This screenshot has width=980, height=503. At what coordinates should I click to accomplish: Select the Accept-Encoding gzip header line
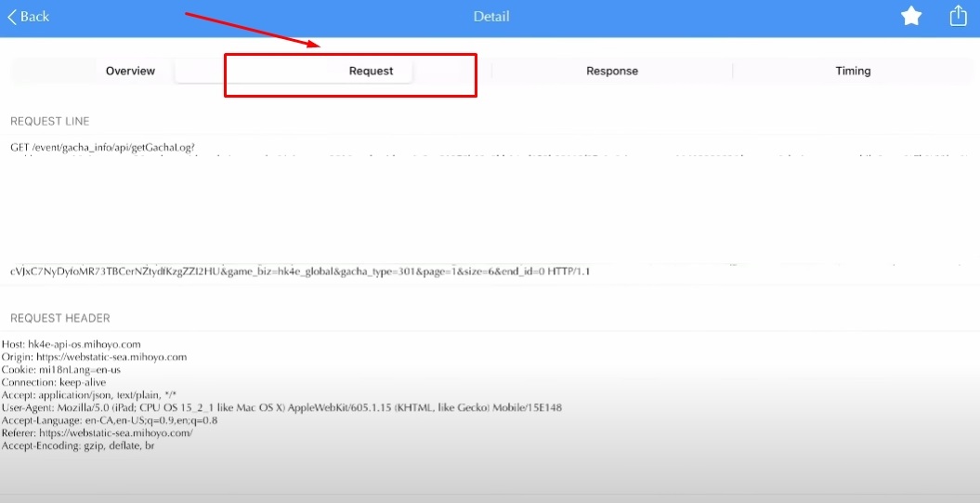pos(78,446)
